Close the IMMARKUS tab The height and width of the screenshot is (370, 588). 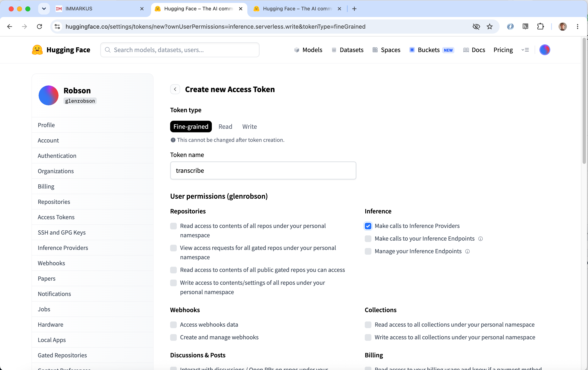(142, 9)
